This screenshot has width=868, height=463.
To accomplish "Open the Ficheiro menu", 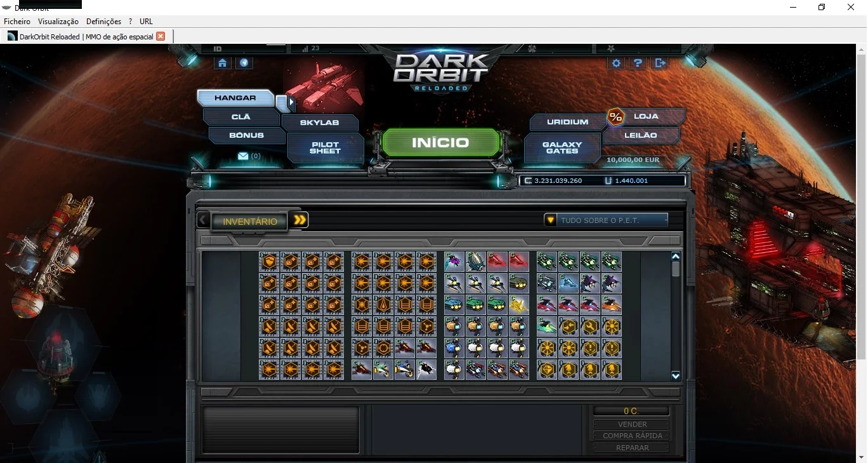I will (x=17, y=22).
